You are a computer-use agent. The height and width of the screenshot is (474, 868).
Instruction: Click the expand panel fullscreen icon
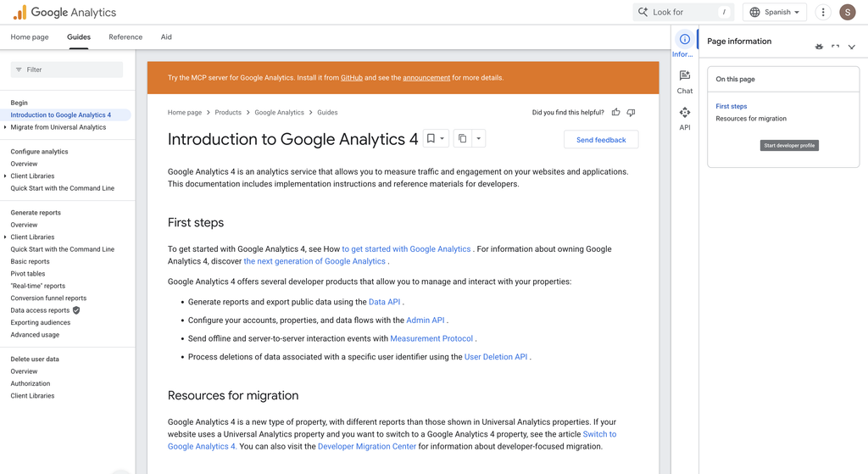[835, 47]
